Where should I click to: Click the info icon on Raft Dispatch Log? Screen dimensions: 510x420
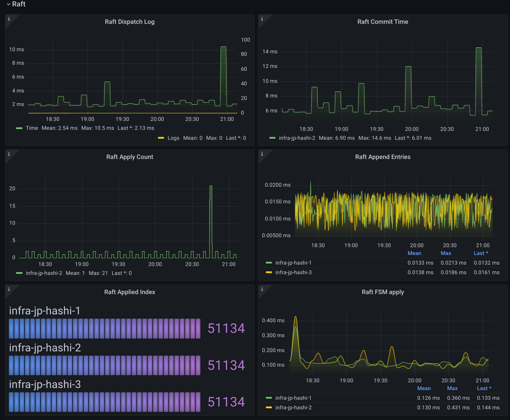[9, 20]
